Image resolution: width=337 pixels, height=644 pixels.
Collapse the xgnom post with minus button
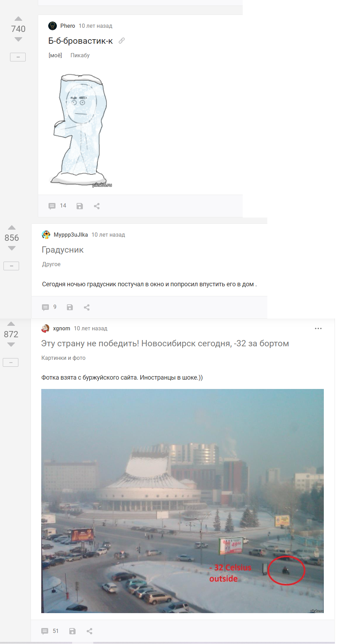coord(11,362)
